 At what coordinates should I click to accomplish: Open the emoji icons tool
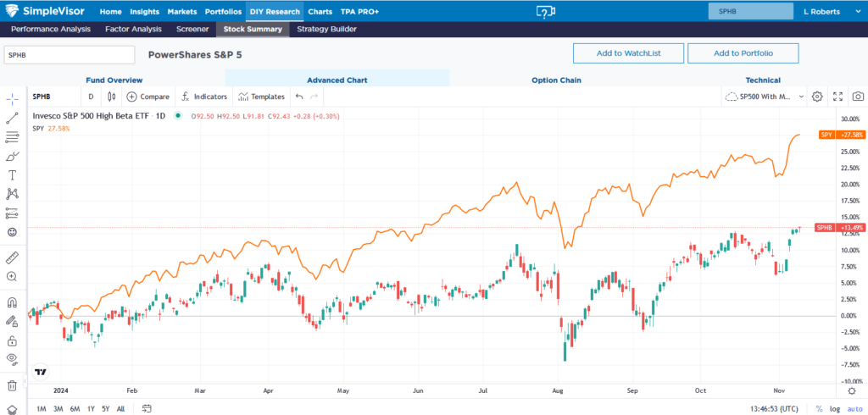tap(12, 232)
